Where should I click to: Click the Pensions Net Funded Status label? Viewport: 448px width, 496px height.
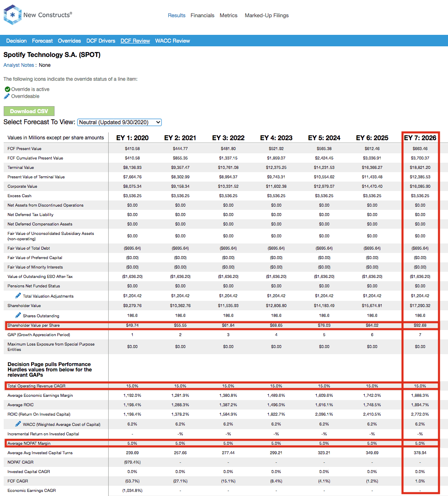(x=34, y=286)
